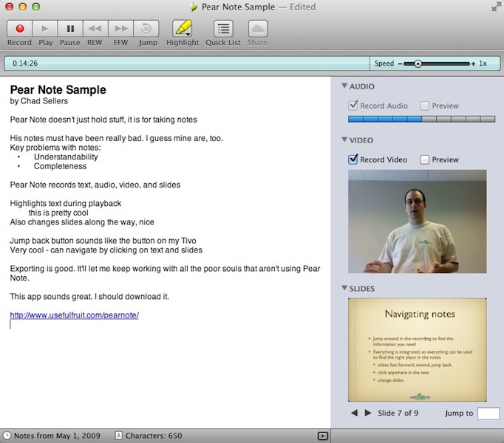Viewport: 504px width, 443px height.
Task: Go to the previous slide arrow
Action: (354, 413)
